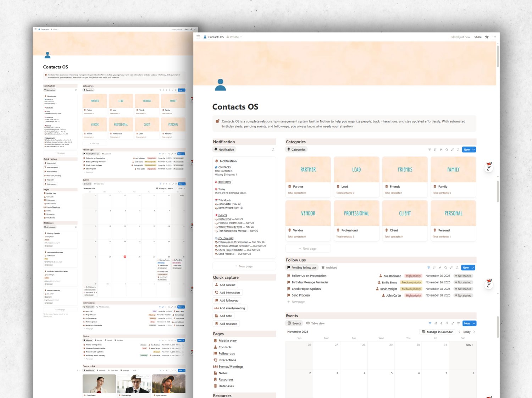Image resolution: width=532 pixels, height=398 pixels.
Task: Click the favorite star in front window
Action: click(x=487, y=37)
